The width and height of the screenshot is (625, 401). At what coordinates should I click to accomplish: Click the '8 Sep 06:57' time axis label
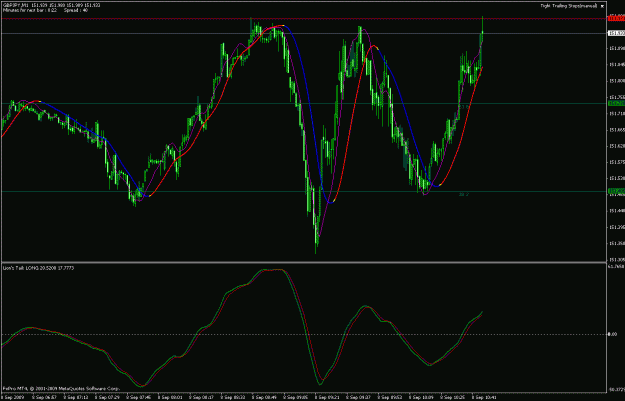(x=46, y=397)
